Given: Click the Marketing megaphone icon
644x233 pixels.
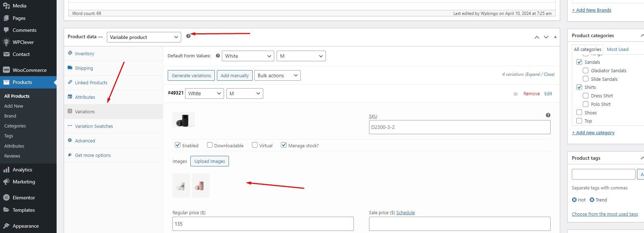Looking at the screenshot, I should [x=6, y=182].
